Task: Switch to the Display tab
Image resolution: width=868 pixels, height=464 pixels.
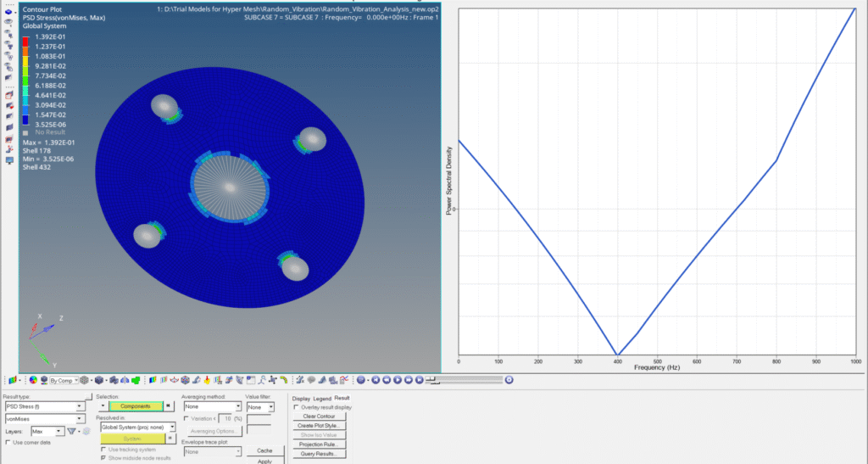Action: [x=301, y=398]
